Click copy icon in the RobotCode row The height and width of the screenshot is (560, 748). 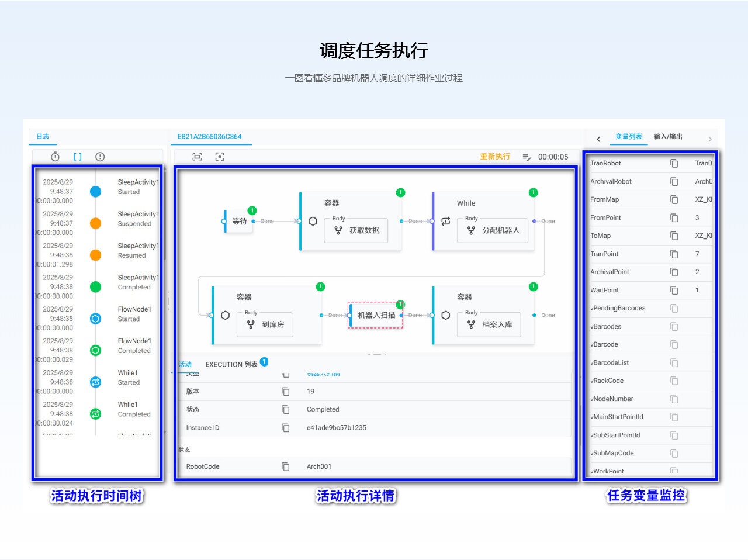pos(285,466)
